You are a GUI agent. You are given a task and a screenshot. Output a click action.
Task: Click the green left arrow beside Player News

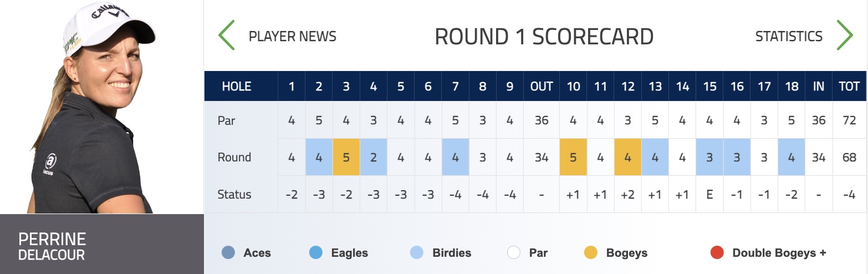click(x=227, y=35)
